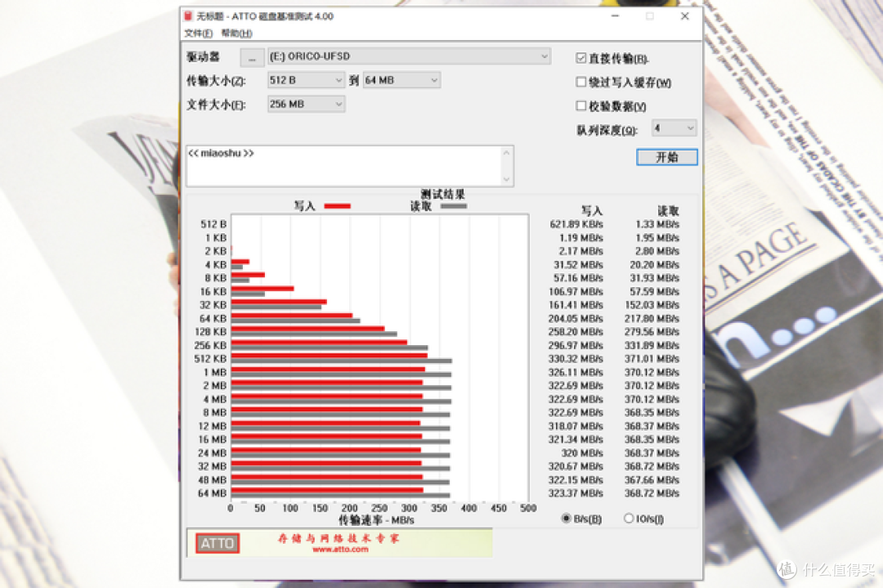Close the ATTO window
Image resolution: width=883 pixels, height=588 pixels.
click(x=685, y=16)
